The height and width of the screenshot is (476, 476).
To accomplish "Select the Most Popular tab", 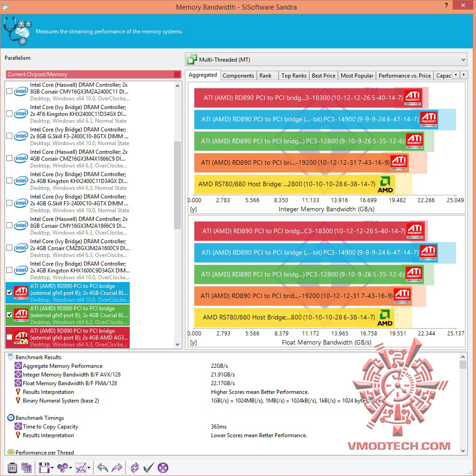I will (x=357, y=76).
